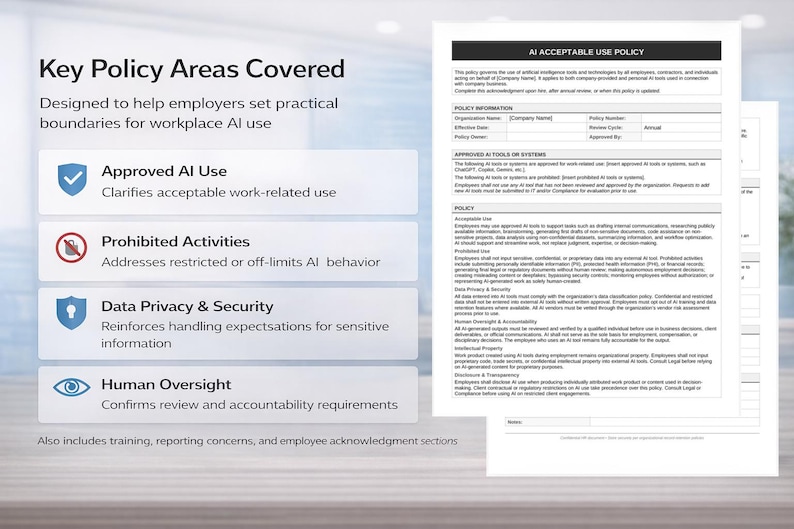Click the blue checkmark shield icon
794x529 pixels.
(x=72, y=179)
